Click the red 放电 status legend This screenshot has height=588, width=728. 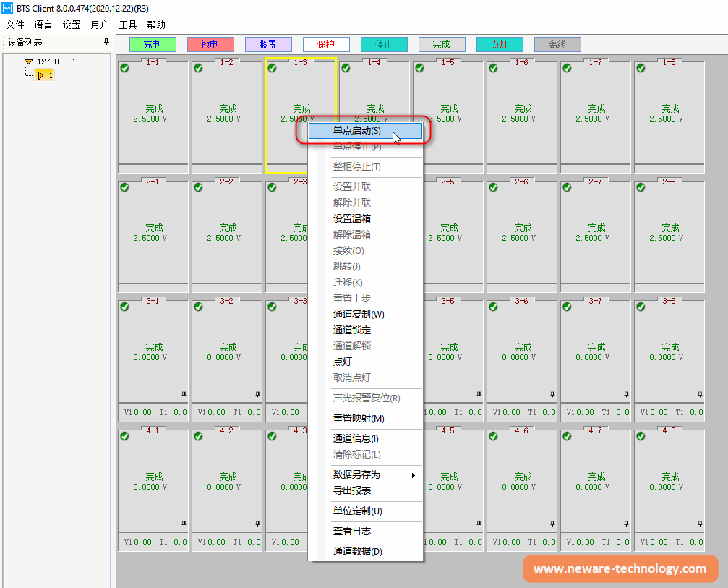pos(210,45)
